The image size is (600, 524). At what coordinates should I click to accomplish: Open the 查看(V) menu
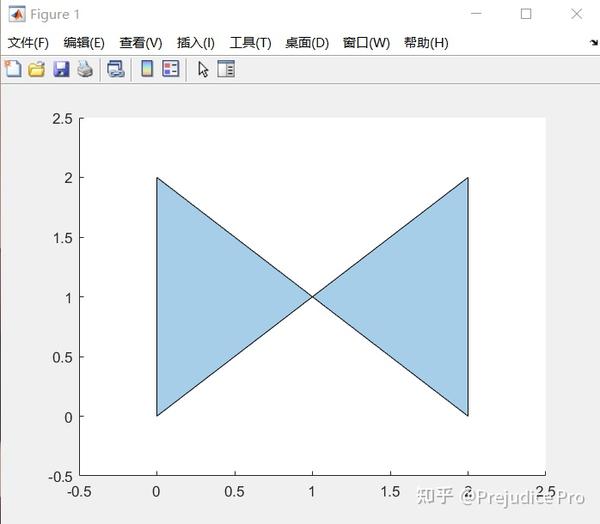click(141, 42)
